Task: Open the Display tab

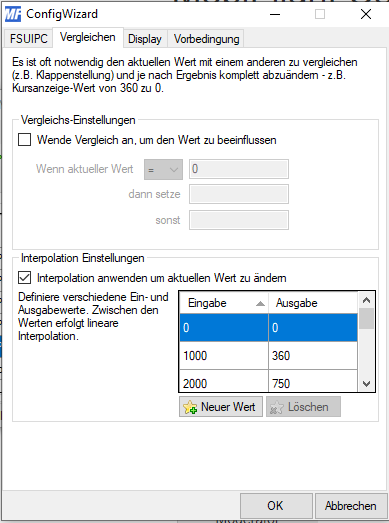Action: [145, 39]
